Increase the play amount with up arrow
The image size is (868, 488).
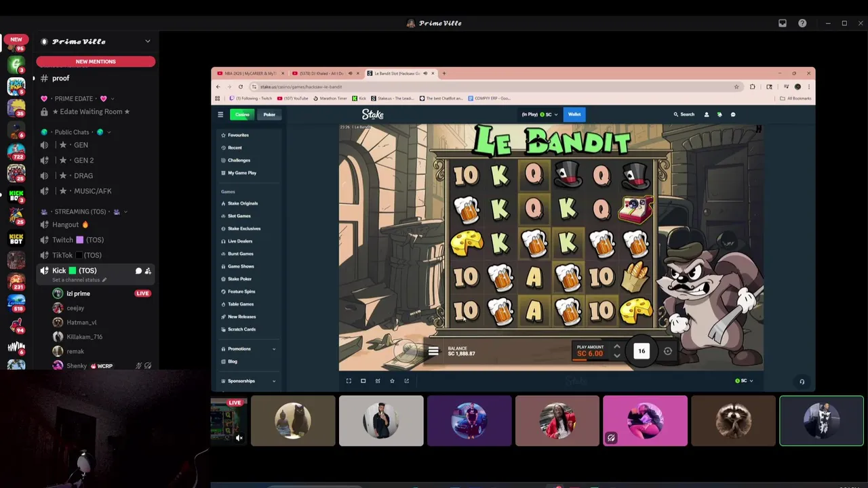click(x=616, y=347)
